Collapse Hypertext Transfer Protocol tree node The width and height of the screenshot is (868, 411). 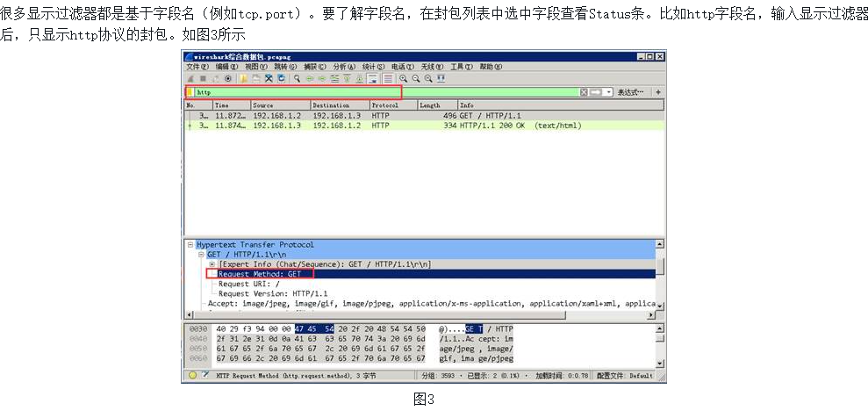(x=190, y=245)
